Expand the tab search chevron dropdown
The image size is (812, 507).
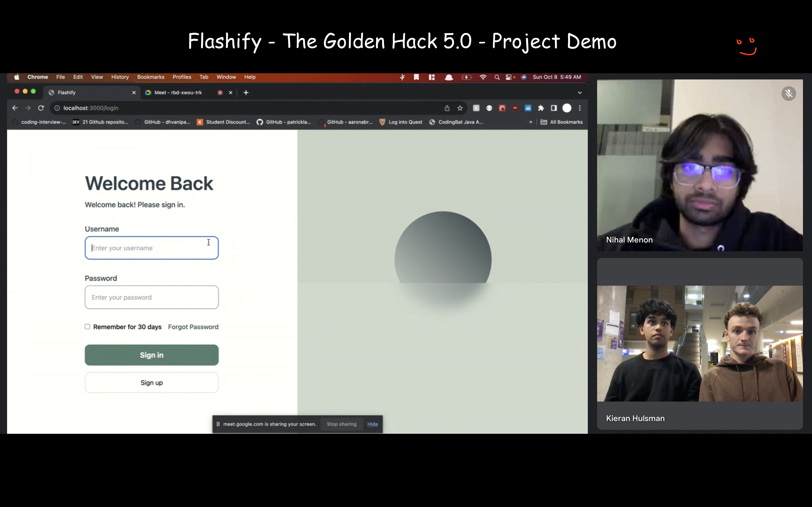click(579, 93)
